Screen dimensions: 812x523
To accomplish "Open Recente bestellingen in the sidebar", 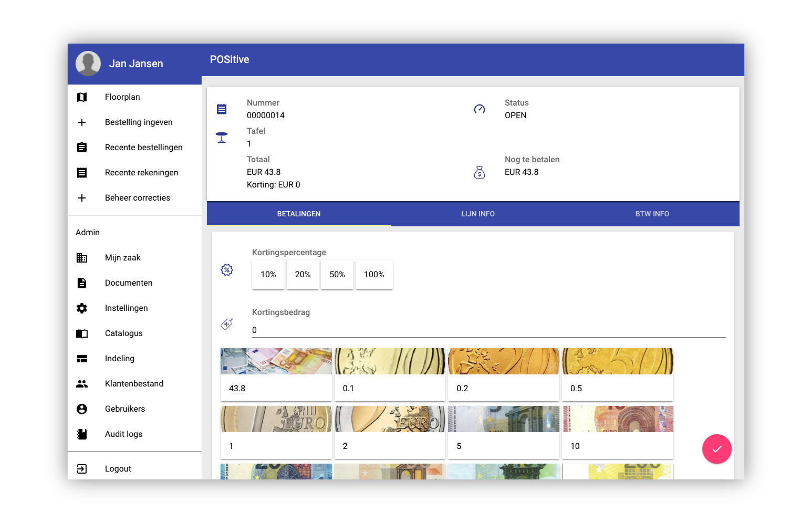I will 143,148.
